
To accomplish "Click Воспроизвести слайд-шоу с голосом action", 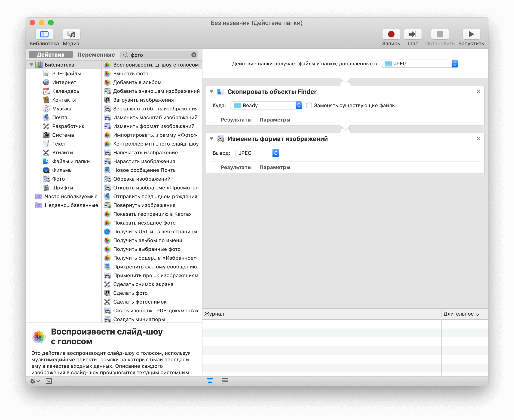I will click(152, 64).
